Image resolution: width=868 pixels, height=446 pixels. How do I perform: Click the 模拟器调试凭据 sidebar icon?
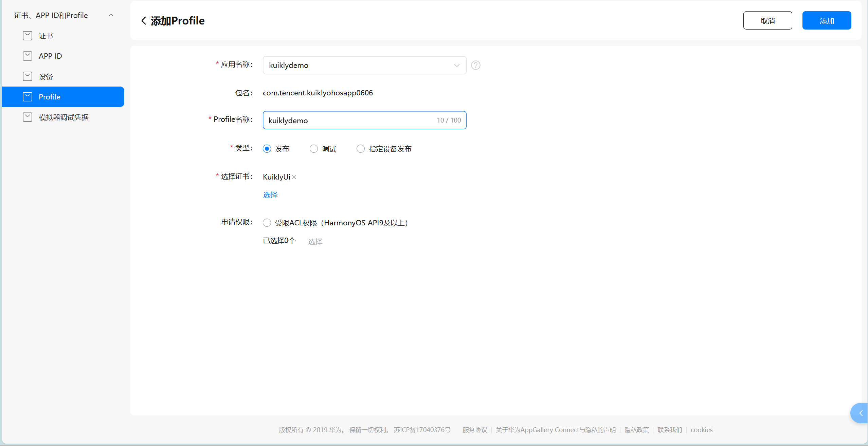(28, 117)
